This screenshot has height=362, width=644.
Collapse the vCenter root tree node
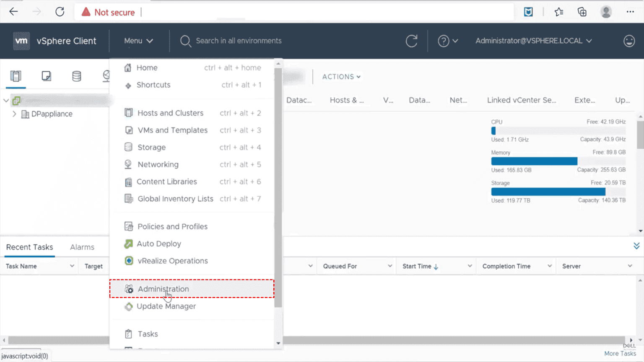(x=6, y=101)
